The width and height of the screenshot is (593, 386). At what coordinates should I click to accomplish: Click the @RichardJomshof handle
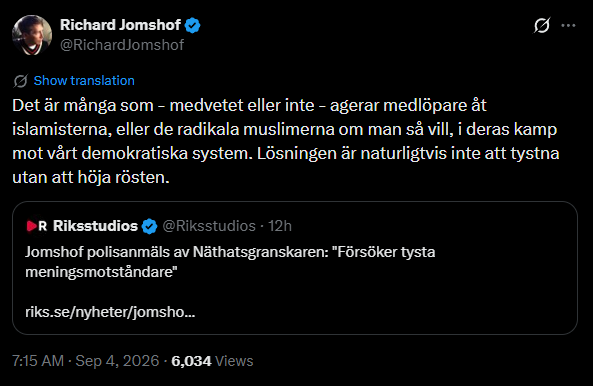tap(122, 45)
